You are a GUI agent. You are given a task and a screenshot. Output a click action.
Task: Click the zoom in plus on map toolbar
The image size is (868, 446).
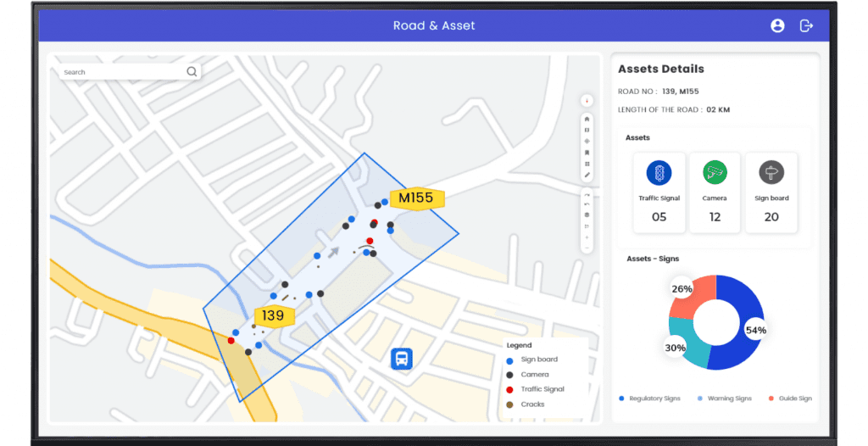point(587,237)
